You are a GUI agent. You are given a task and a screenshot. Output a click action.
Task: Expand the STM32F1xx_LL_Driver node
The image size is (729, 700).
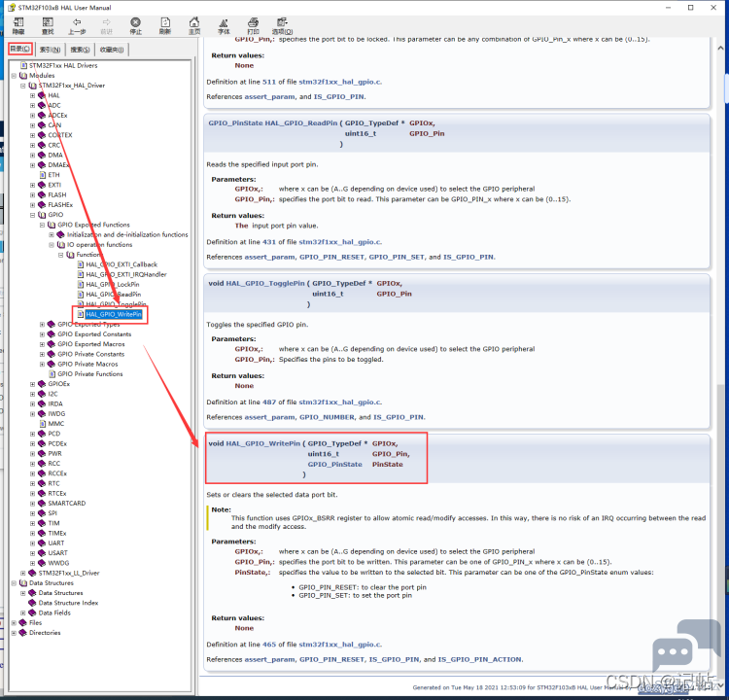click(x=22, y=573)
